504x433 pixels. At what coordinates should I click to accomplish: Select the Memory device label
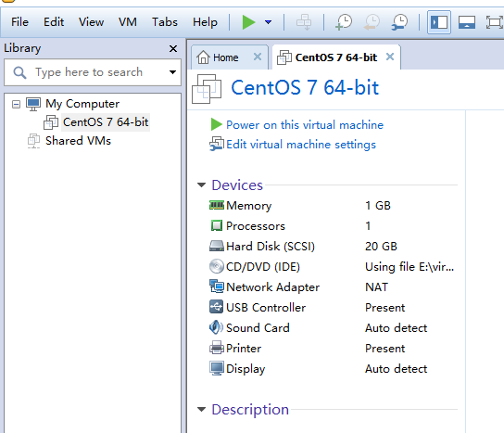click(x=249, y=206)
